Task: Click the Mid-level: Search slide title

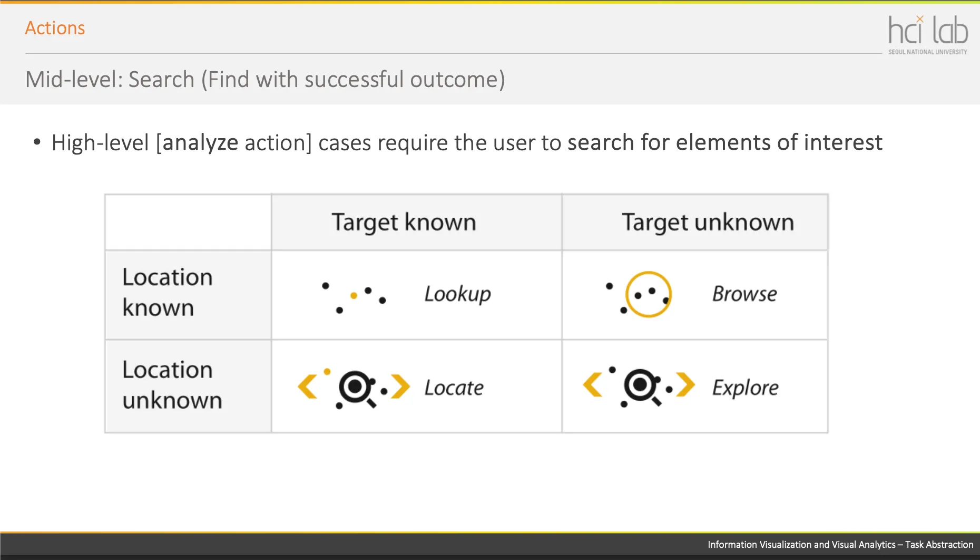Action: click(265, 80)
